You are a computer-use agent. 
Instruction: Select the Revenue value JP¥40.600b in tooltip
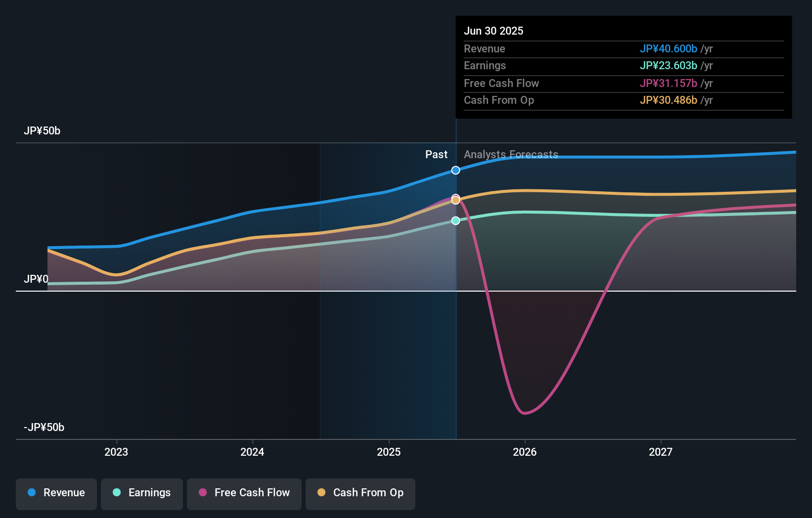click(x=669, y=49)
